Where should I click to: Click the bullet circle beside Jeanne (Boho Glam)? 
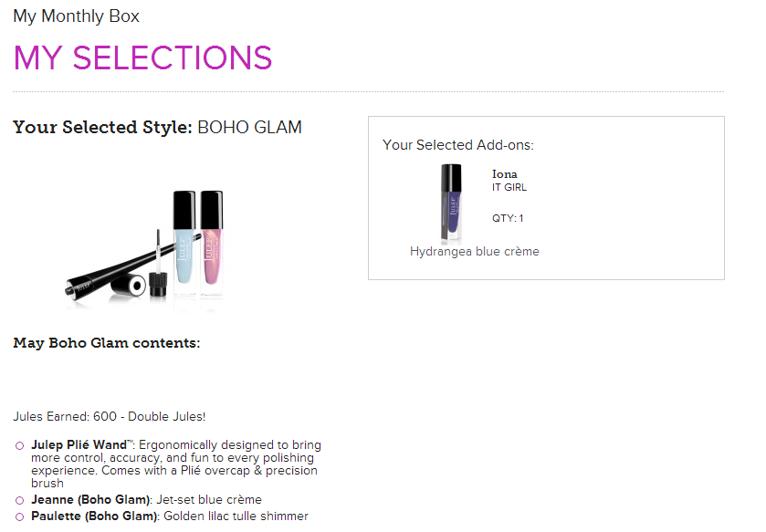(x=19, y=500)
